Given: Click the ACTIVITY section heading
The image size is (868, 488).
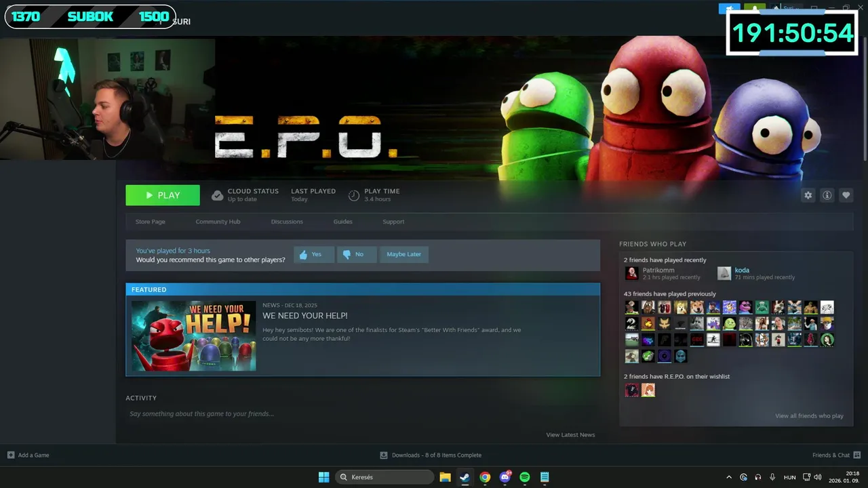Looking at the screenshot, I should click(x=141, y=398).
